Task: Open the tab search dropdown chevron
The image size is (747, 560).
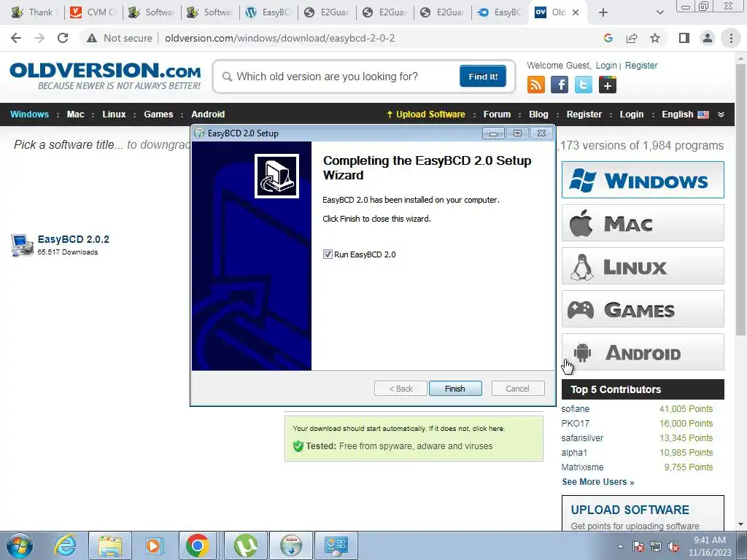Action: [659, 12]
